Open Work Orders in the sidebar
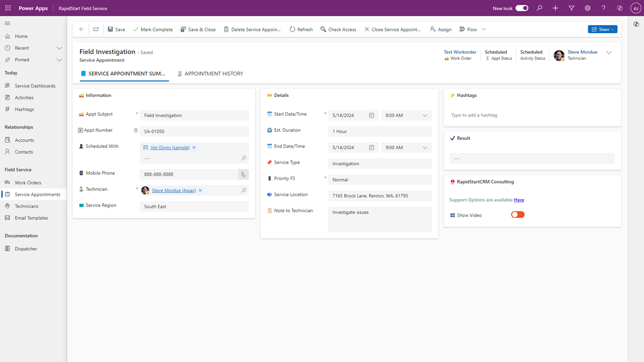644x362 pixels. click(x=28, y=183)
